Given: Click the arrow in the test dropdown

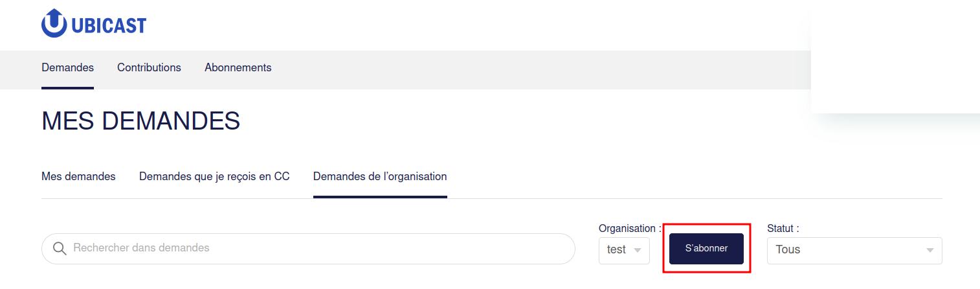Looking at the screenshot, I should [638, 250].
